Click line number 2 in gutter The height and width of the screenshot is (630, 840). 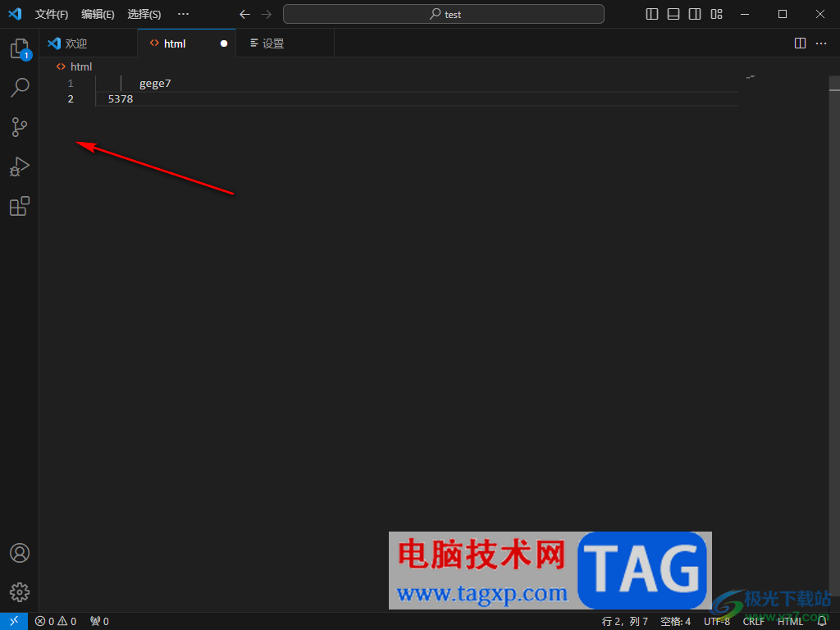71,99
